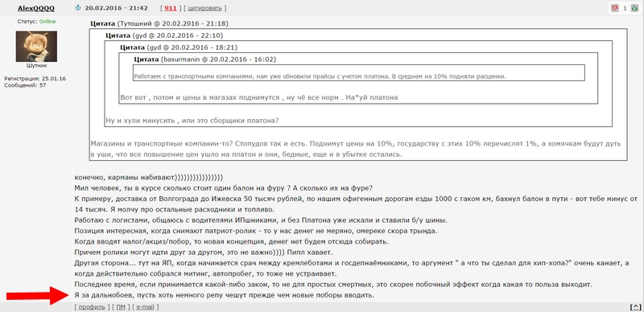The height and width of the screenshot is (312, 644).
Task: Click the Сообщений: 57 text
Action: coord(25,85)
